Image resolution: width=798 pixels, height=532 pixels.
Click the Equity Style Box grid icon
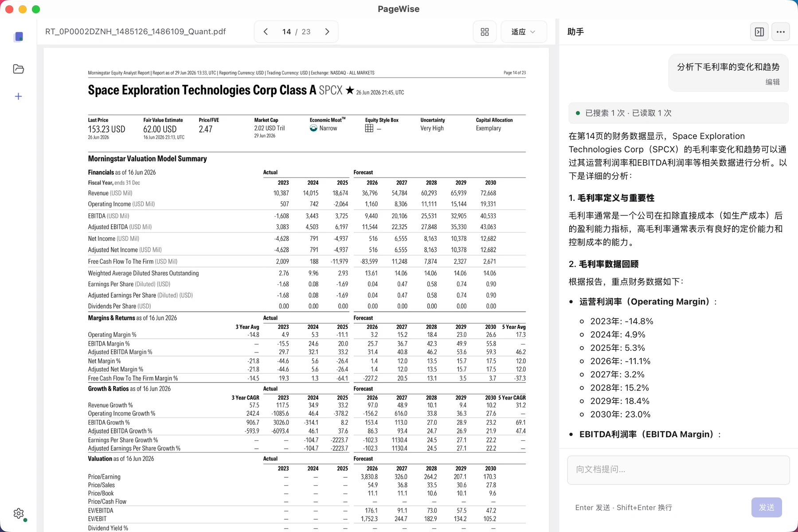tap(369, 128)
